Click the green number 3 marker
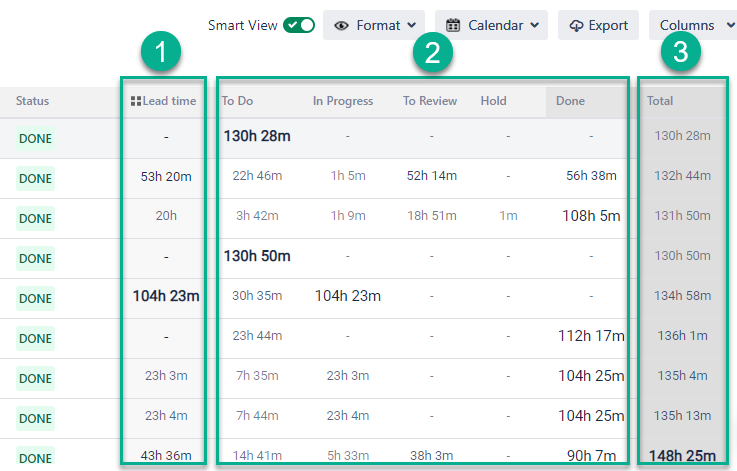This screenshot has width=737, height=471. pos(681,52)
